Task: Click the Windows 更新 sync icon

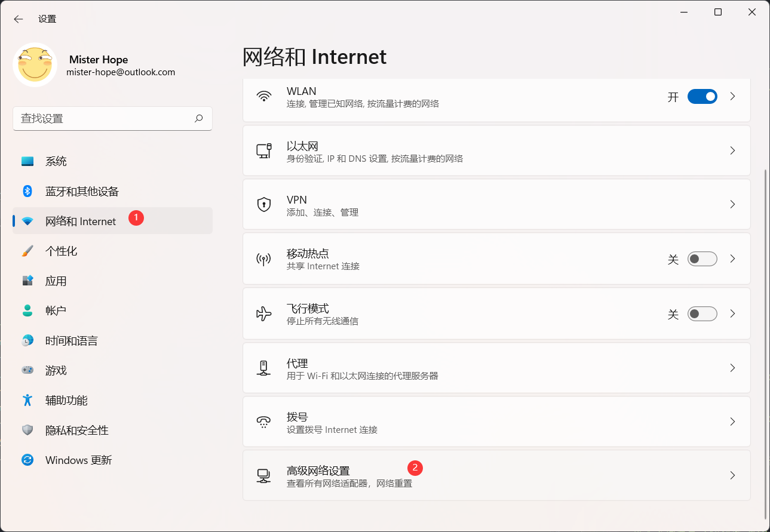Action: tap(27, 460)
